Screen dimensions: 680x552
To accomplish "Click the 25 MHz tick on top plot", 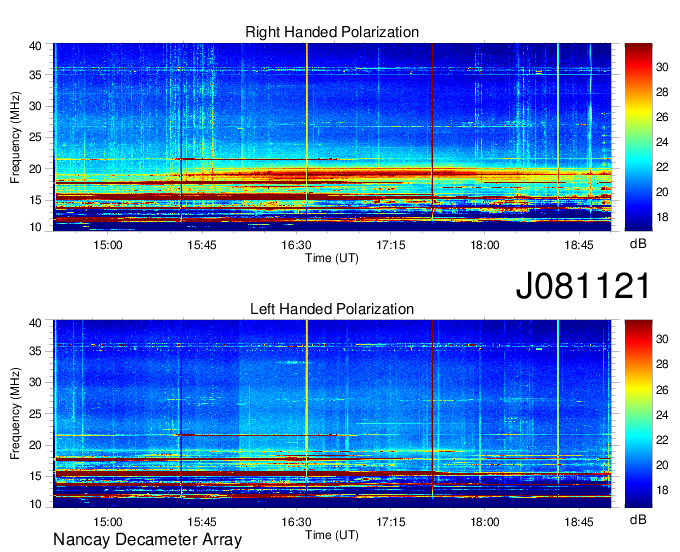I will click(35, 137).
